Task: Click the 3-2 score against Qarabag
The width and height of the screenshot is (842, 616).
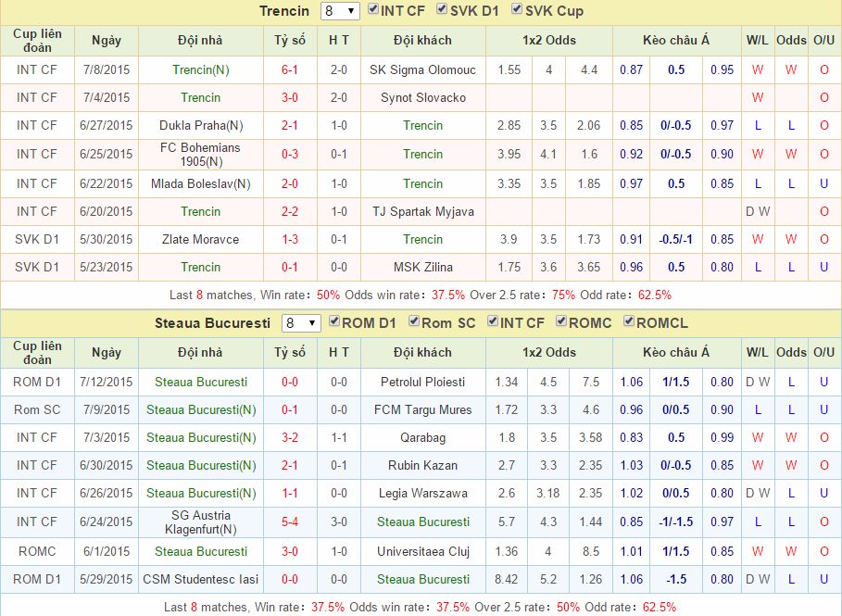Action: [x=290, y=438]
